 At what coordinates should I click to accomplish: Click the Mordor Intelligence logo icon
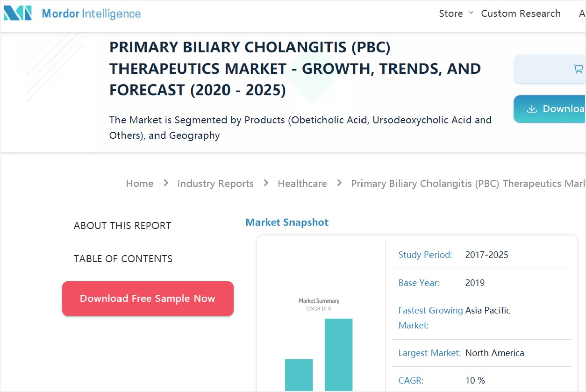[x=18, y=13]
